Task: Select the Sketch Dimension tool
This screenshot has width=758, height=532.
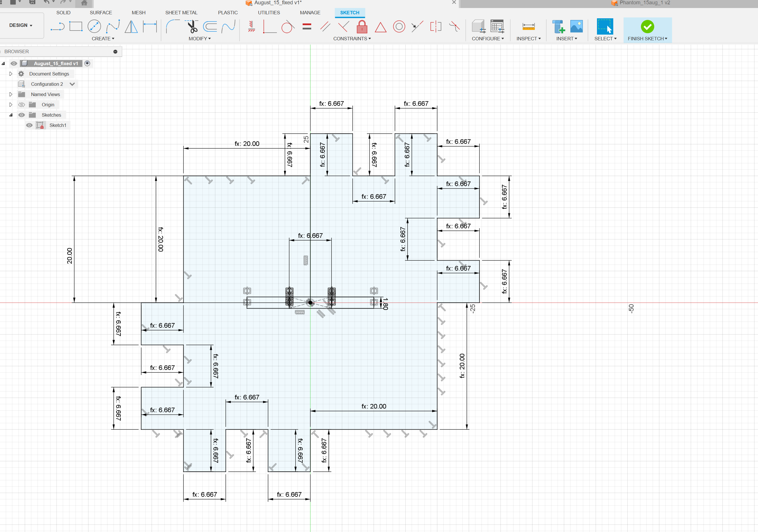Action: 150,26
